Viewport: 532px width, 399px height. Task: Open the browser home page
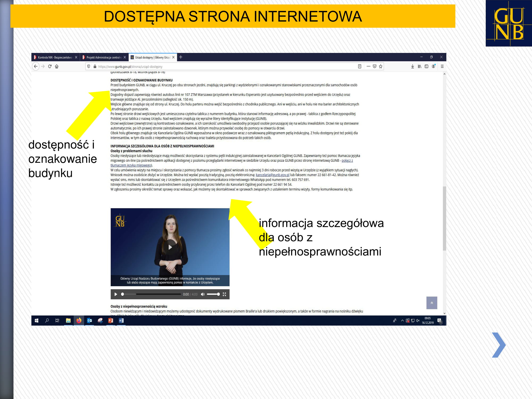coord(57,66)
